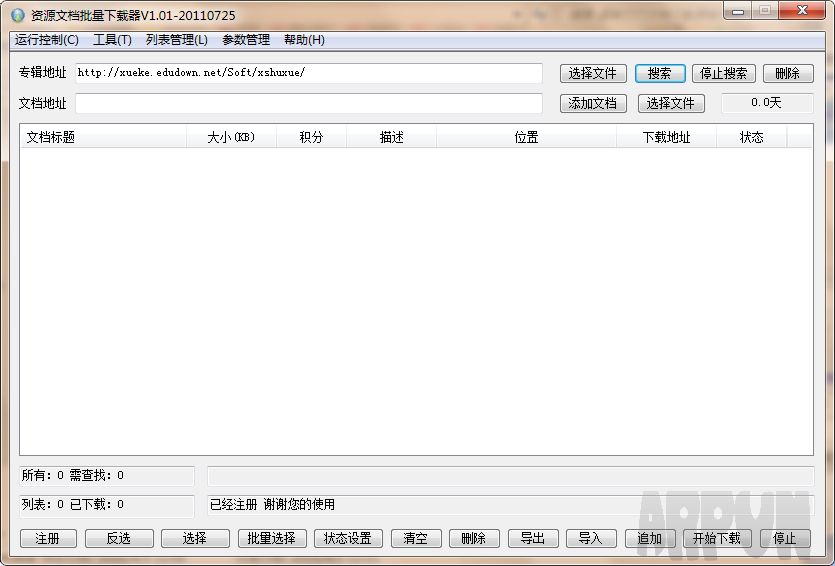
Task: Click the empty 文档地址 input field
Action: [309, 103]
